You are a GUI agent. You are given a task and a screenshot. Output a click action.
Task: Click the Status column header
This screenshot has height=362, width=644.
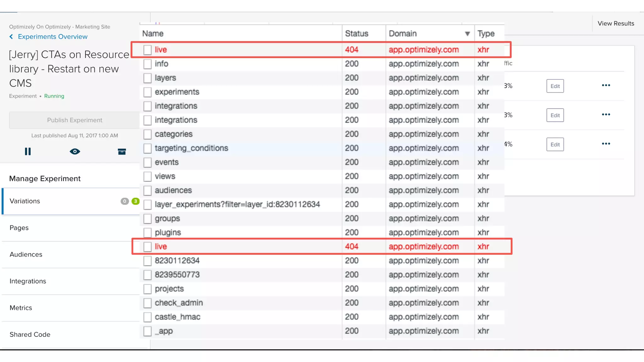coord(357,34)
